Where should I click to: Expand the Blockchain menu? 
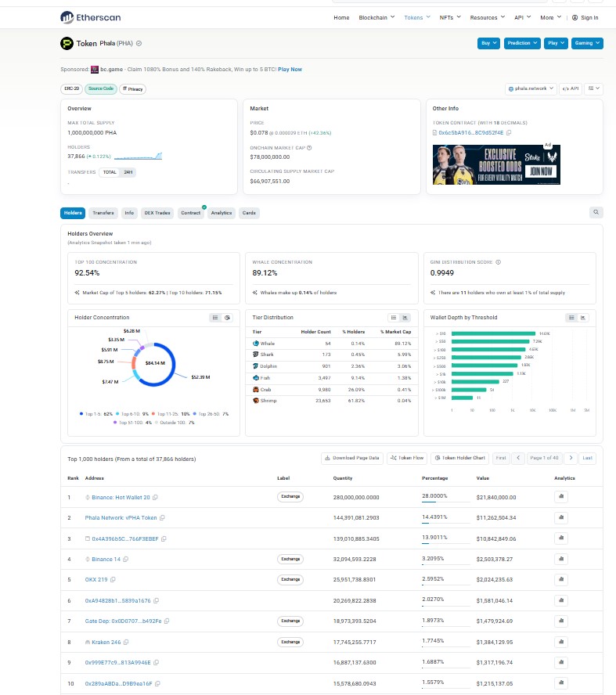click(x=376, y=17)
